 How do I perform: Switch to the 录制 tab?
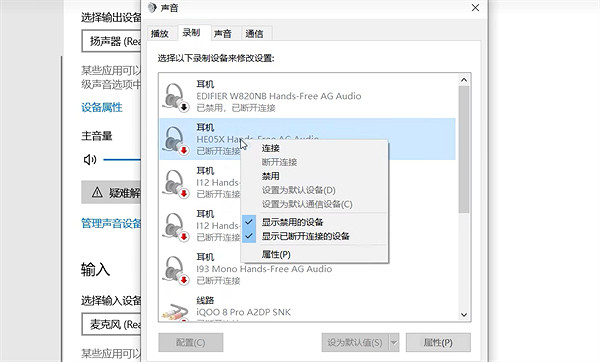(194, 33)
